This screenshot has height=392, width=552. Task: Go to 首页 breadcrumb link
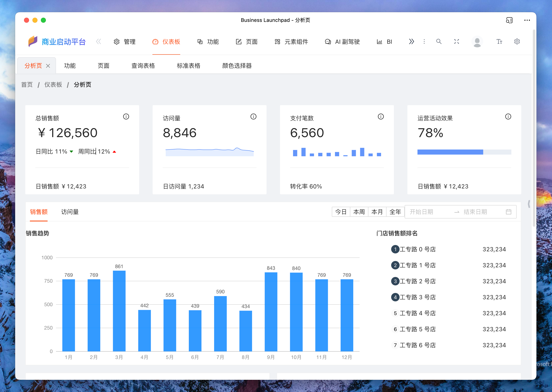tap(27, 85)
